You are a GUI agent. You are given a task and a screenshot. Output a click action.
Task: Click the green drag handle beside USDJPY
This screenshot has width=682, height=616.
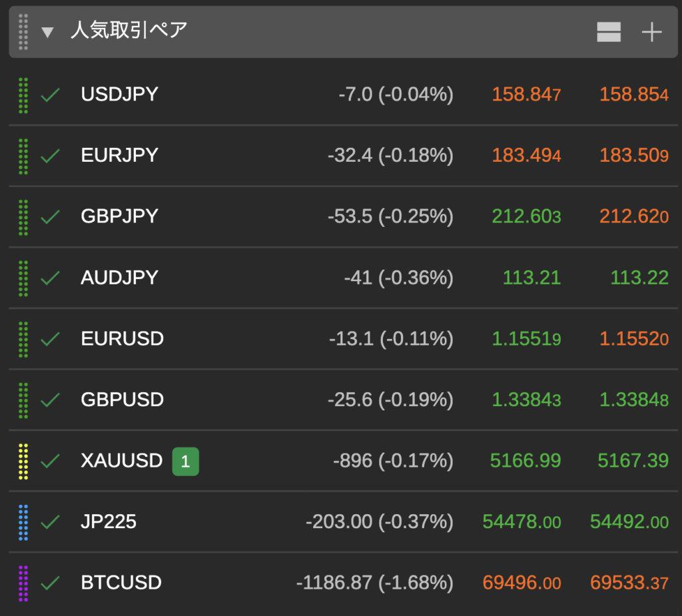(x=23, y=95)
